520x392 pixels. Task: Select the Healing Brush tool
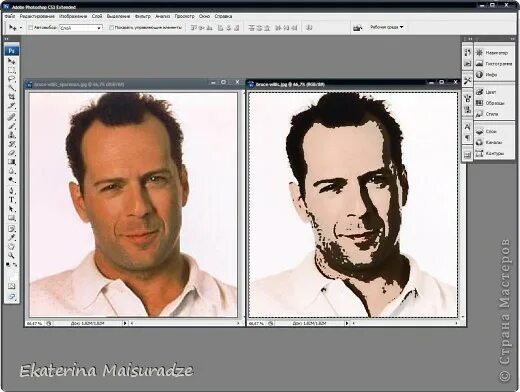12,117
